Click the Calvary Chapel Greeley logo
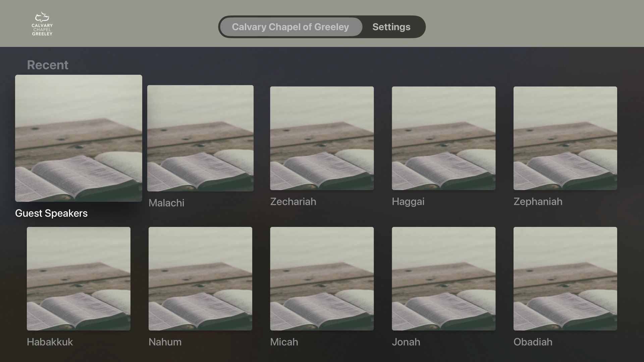 [x=42, y=24]
